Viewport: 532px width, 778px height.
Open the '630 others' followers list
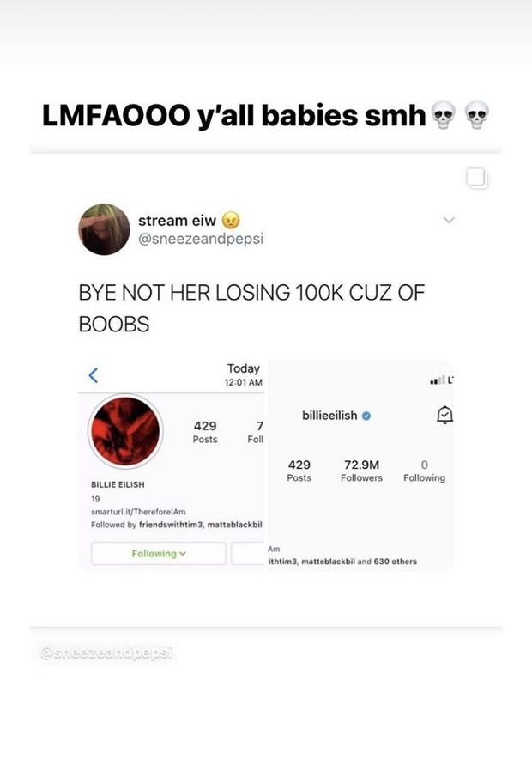396,562
